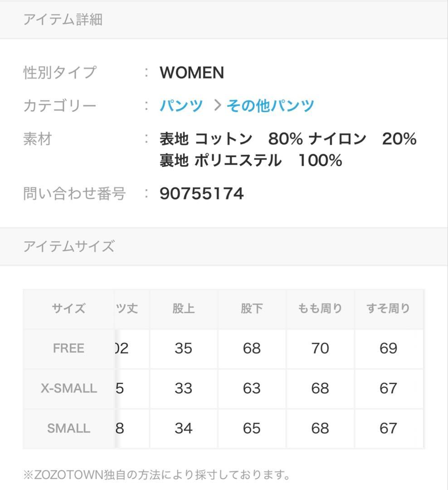Click the X-SMALL row 股上 value 33

184,388
